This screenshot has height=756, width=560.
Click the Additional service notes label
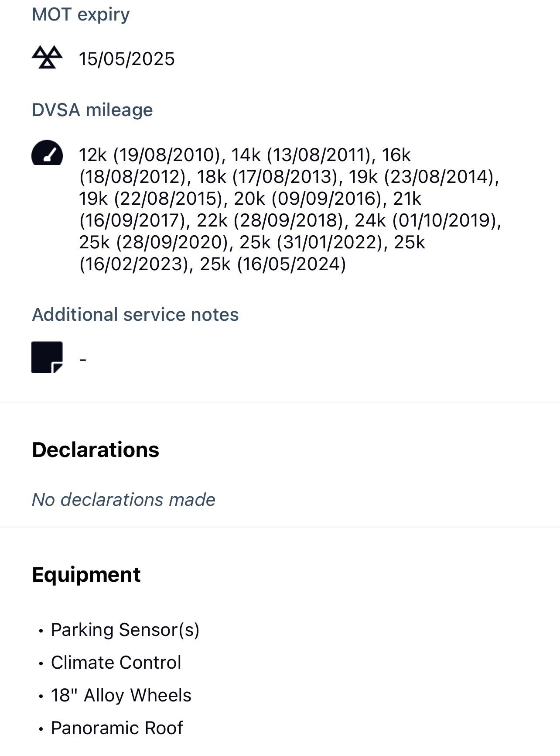click(135, 315)
